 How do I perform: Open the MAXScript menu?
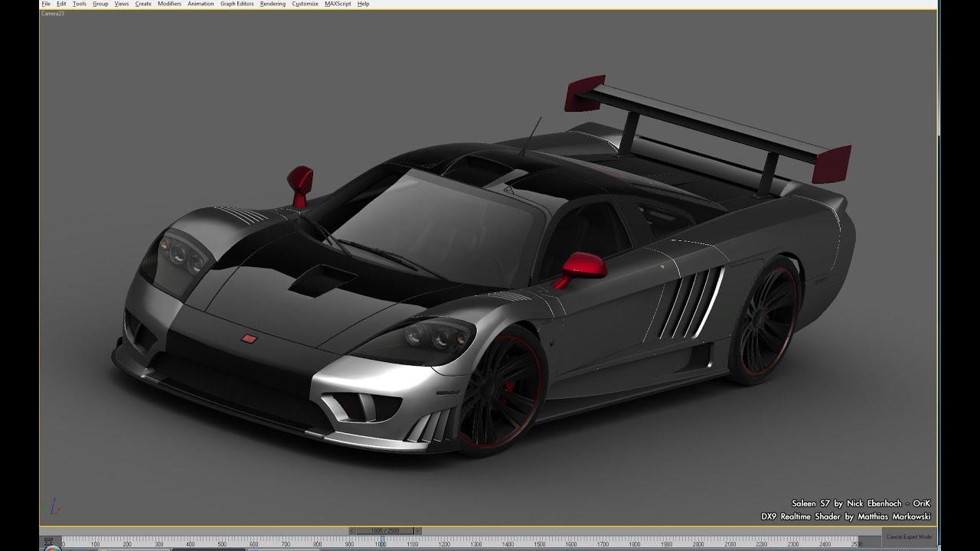click(x=338, y=4)
